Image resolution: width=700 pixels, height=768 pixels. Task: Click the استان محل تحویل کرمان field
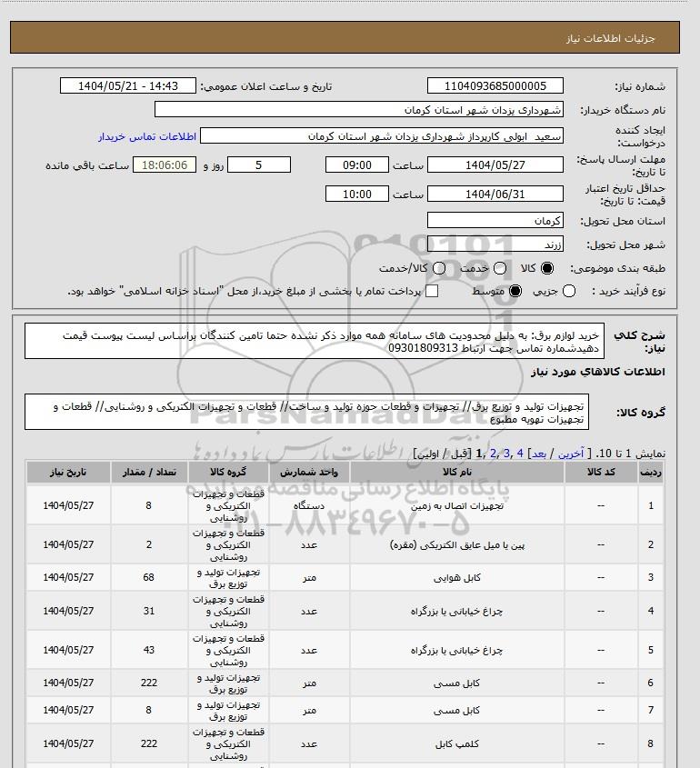tap(495, 221)
